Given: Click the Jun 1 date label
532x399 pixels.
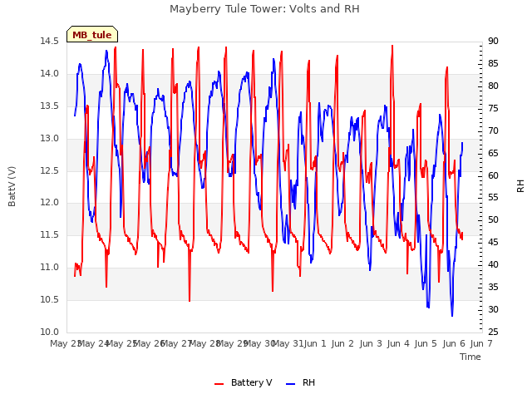Looking at the screenshot, I should pos(315,344).
